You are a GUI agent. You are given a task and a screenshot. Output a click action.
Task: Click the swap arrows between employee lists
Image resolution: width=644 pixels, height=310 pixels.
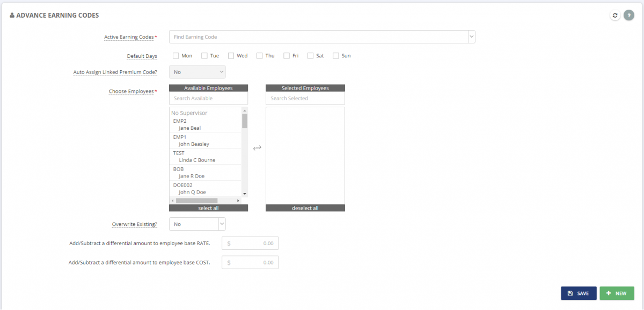tap(257, 147)
